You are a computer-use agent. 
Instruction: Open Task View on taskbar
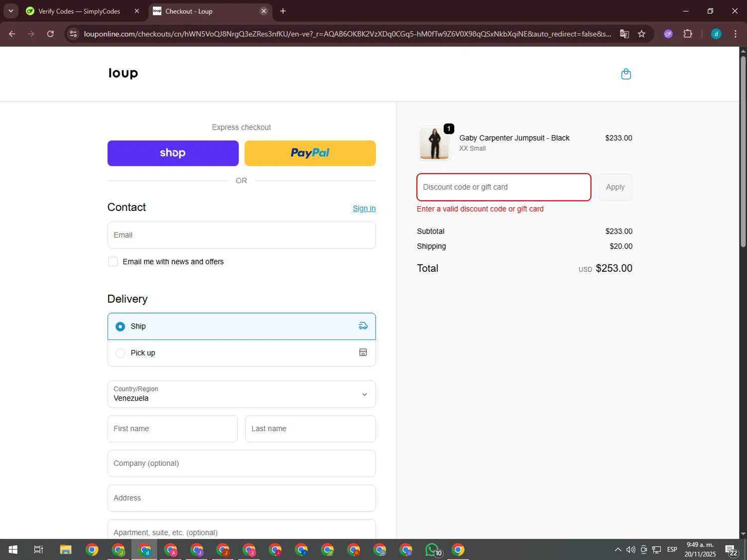[38, 550]
